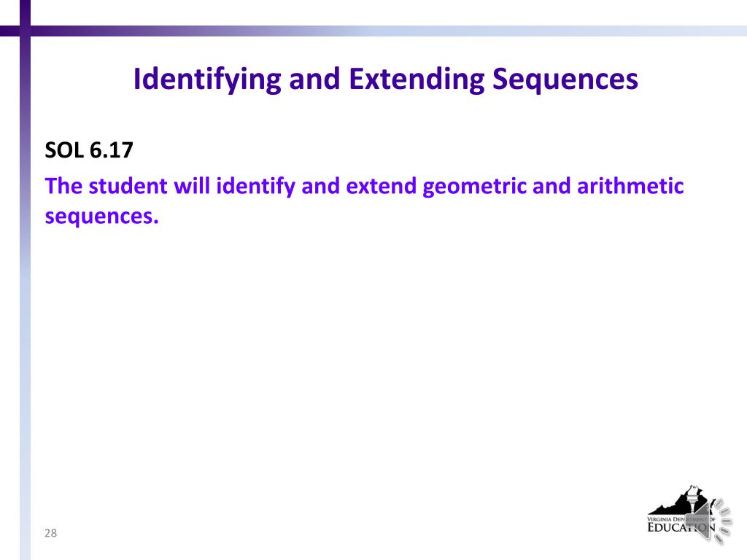Image resolution: width=747 pixels, height=560 pixels.
Task: Click the word Sequences in the title
Action: (x=565, y=79)
